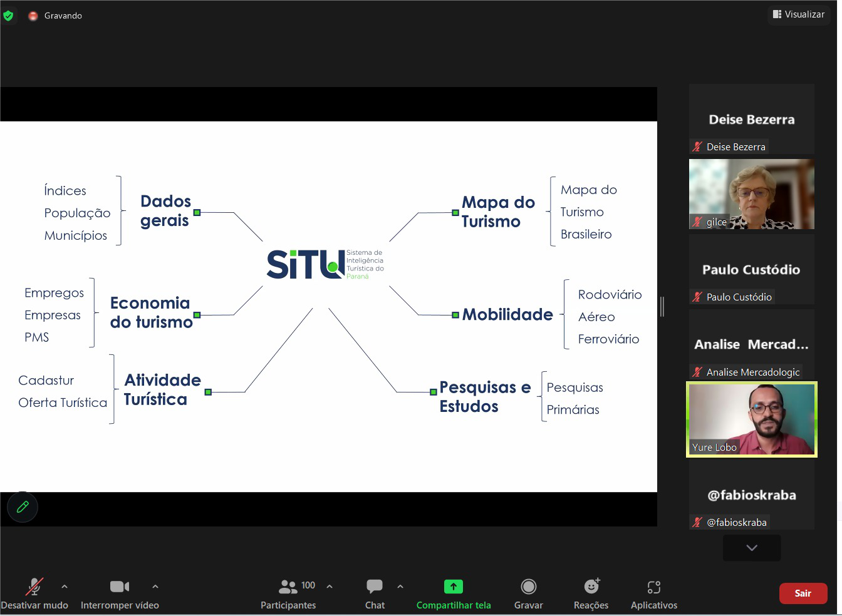The width and height of the screenshot is (842, 616).
Task: Click the 'Pesquisas Primárias' text in slide
Action: [575, 398]
